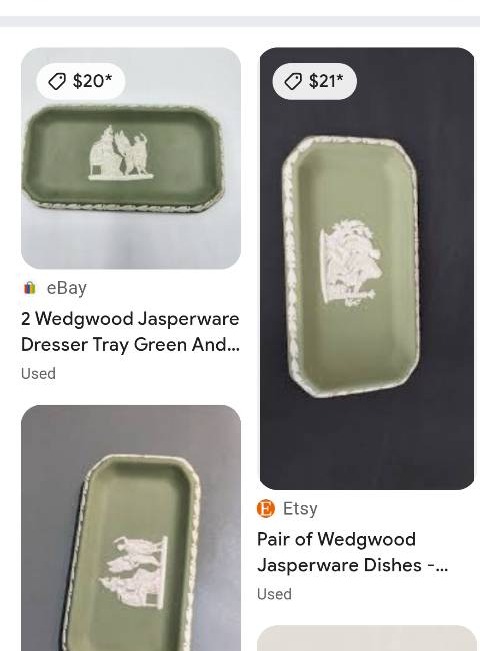Click the eBay shopping bag icon
480x651 pixels.
point(29,288)
